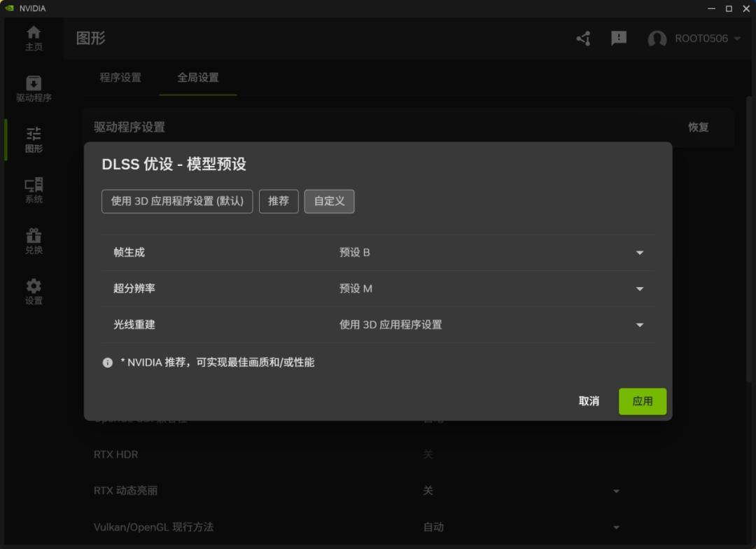Select the 图形 graphics sidebar icon

pyautogui.click(x=34, y=140)
